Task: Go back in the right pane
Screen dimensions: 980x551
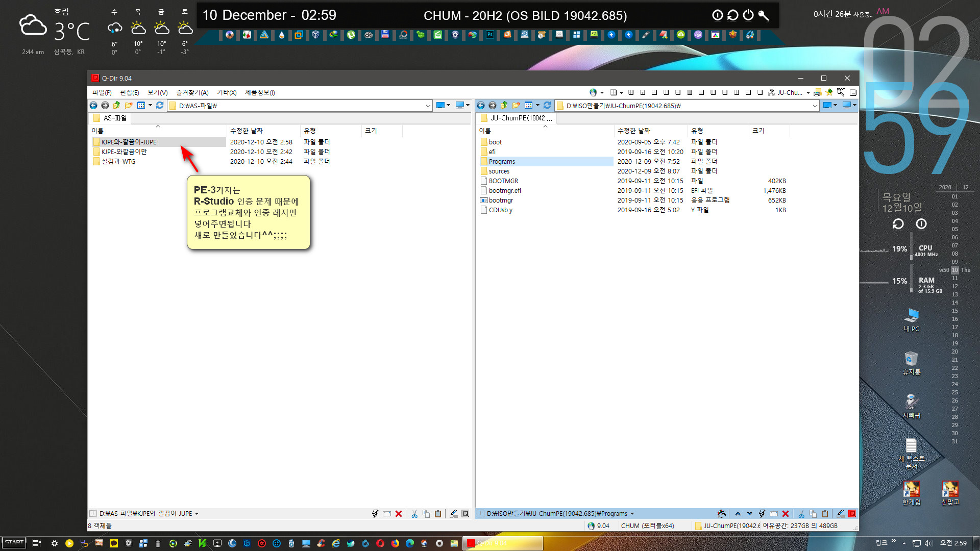Action: coord(481,106)
